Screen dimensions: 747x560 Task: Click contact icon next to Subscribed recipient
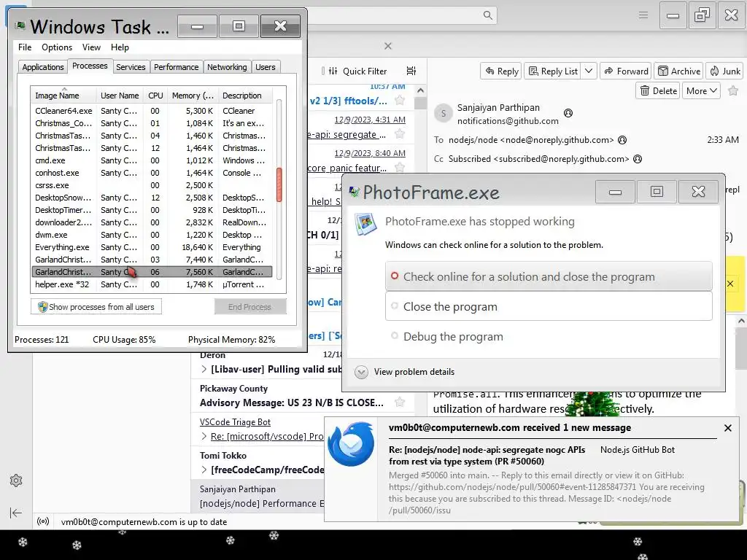point(638,159)
